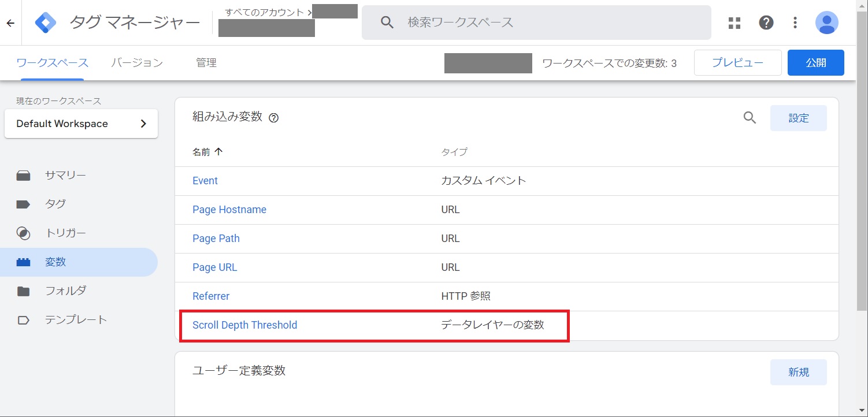Click the 設定 button for built-in variables
868x417 pixels.
(799, 118)
